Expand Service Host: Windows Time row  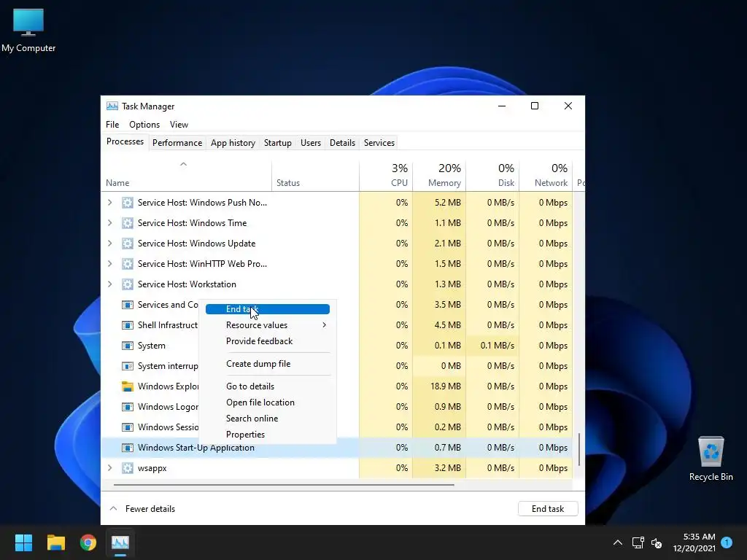click(110, 223)
